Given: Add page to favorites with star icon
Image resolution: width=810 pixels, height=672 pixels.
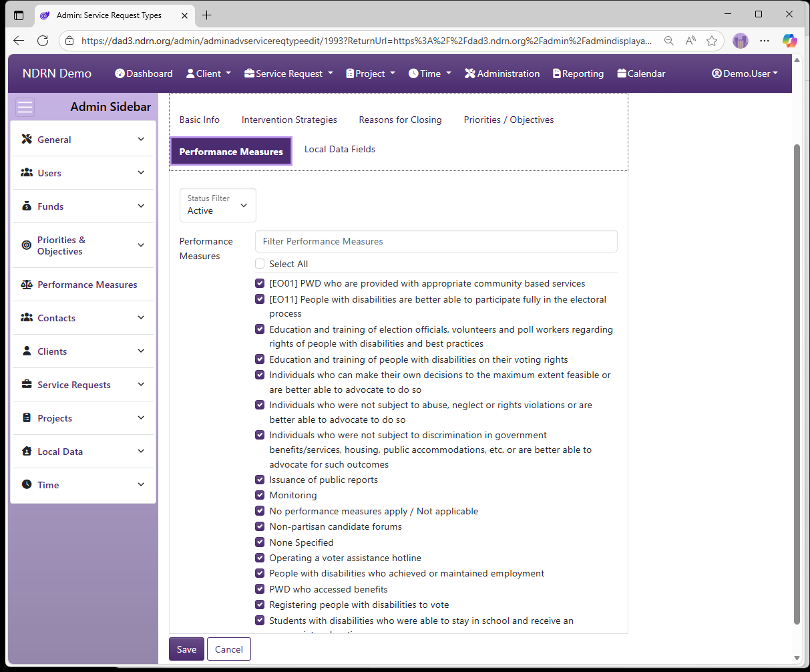Looking at the screenshot, I should (x=712, y=41).
